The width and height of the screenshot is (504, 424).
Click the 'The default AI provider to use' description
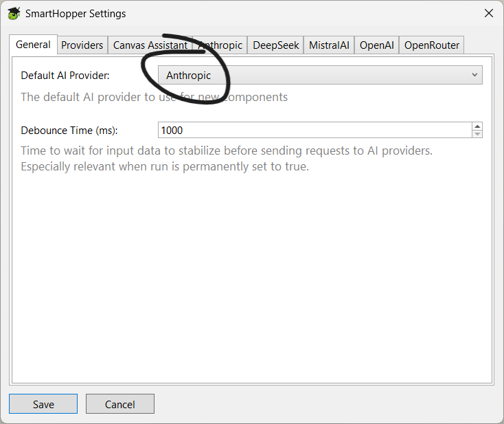click(x=154, y=97)
